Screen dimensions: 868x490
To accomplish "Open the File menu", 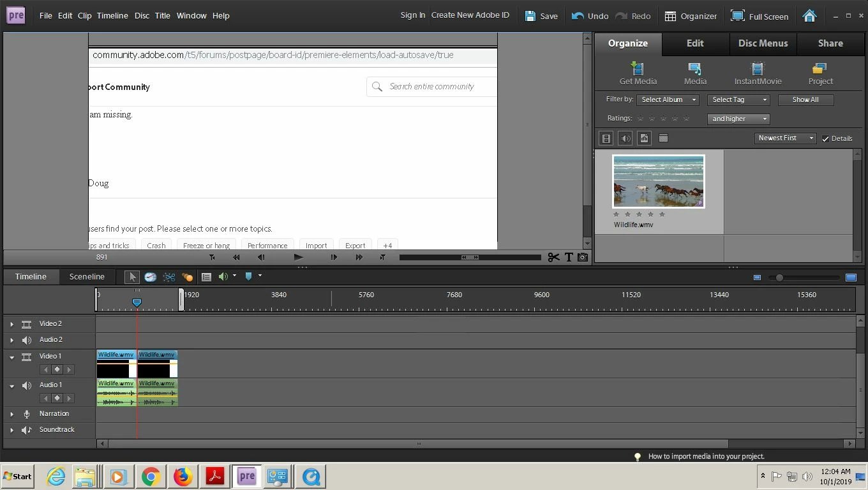I will pos(45,15).
